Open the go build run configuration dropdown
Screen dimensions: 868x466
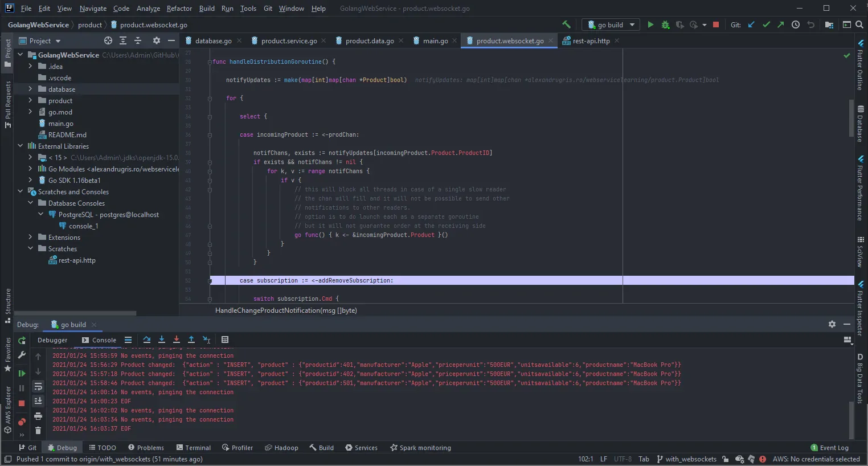click(611, 24)
